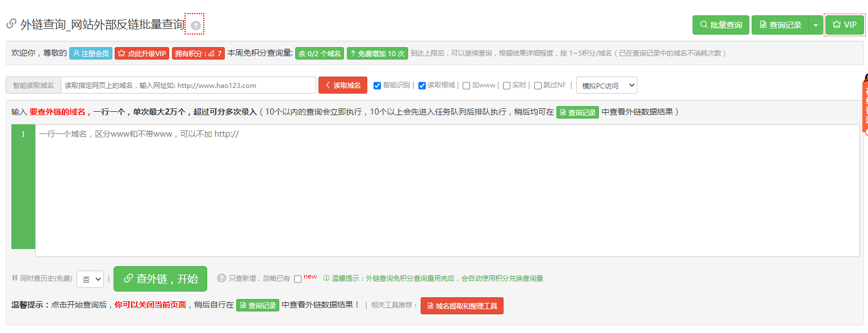Screen dimensions: 868x333
Task: Click the large domain list text area
Action: coord(447,190)
